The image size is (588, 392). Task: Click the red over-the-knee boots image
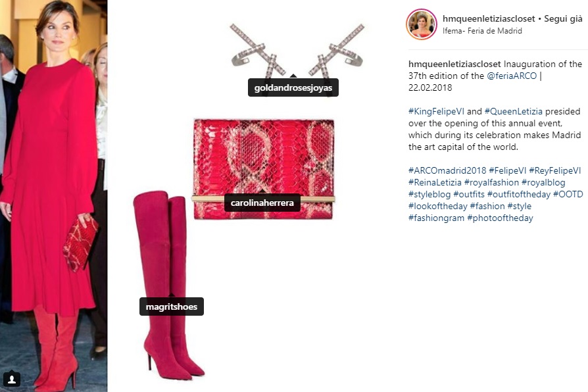pyautogui.click(x=168, y=285)
